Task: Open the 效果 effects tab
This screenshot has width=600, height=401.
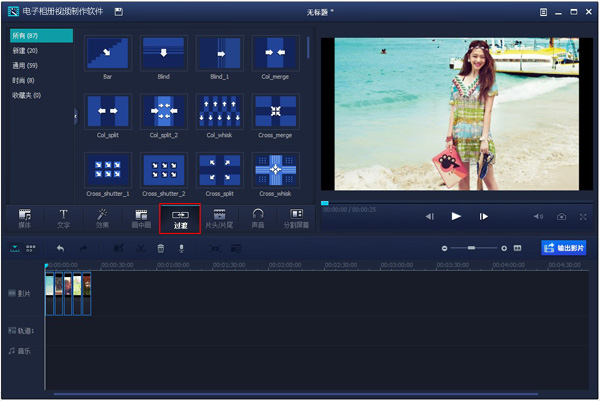Action: [103, 218]
